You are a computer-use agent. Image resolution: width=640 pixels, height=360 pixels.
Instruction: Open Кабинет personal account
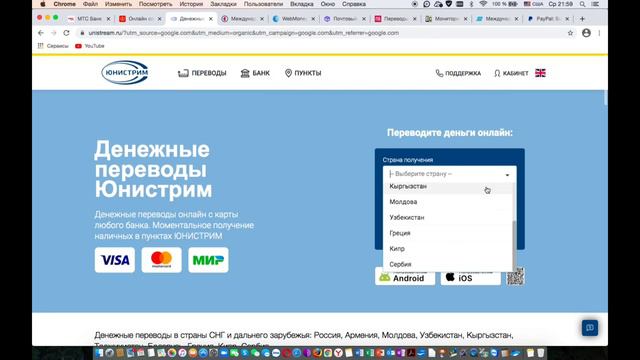(511, 73)
